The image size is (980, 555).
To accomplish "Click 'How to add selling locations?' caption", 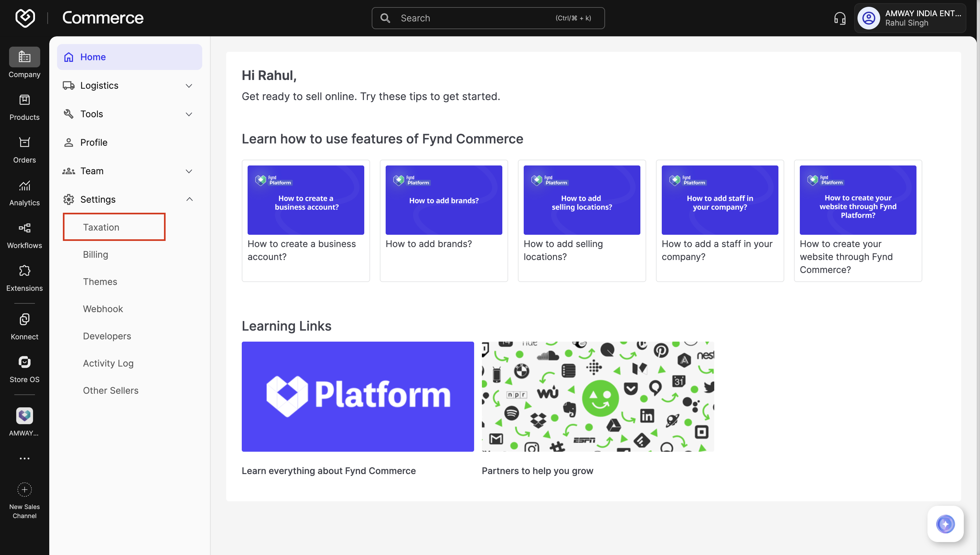I will 563,250.
